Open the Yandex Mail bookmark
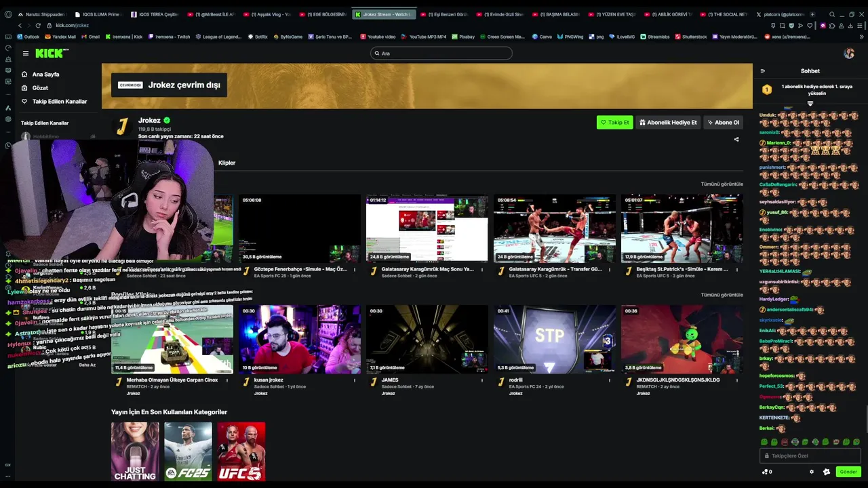Screen dimensions: 868x488 point(60,37)
